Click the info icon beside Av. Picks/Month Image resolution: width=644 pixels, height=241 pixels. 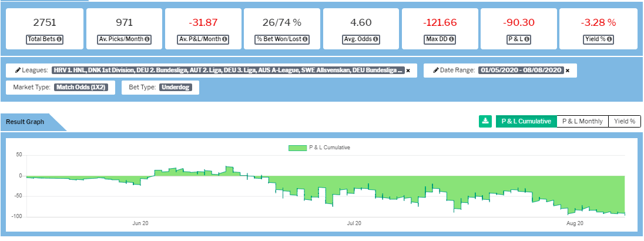[146, 40]
